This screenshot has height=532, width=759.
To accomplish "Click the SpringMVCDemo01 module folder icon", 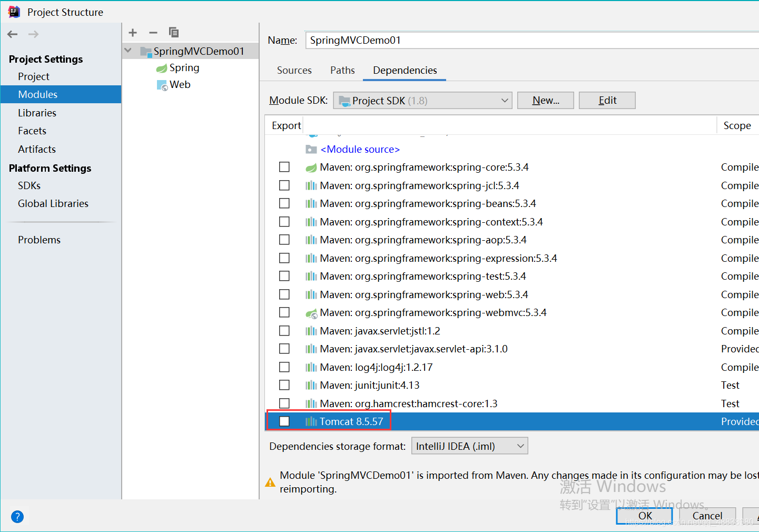I will pos(146,51).
